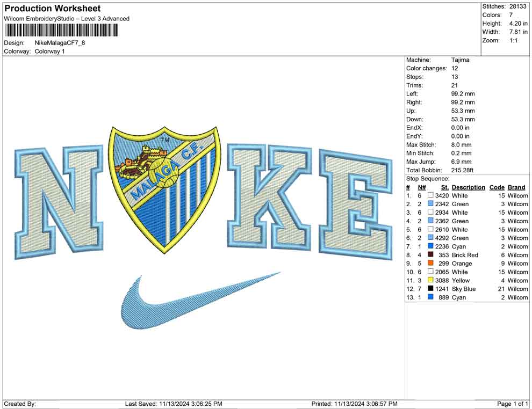
Task: Click the Stitches value 28133
Action: (x=517, y=6)
